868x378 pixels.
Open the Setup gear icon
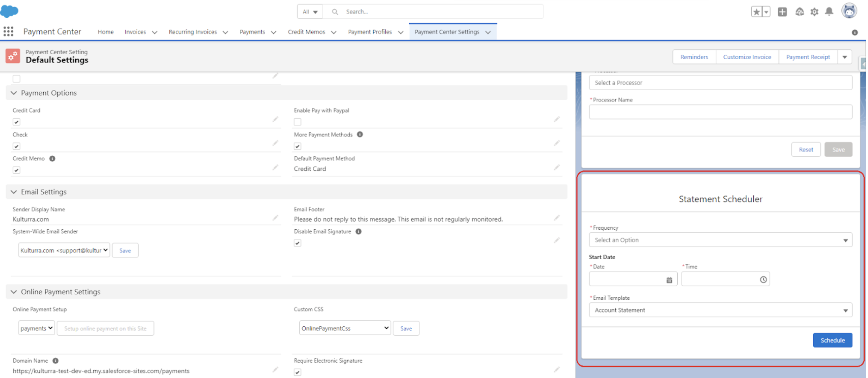click(x=814, y=12)
